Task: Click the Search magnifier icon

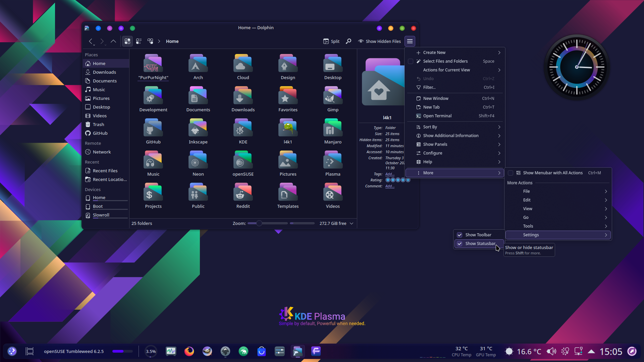Action: coord(348,41)
